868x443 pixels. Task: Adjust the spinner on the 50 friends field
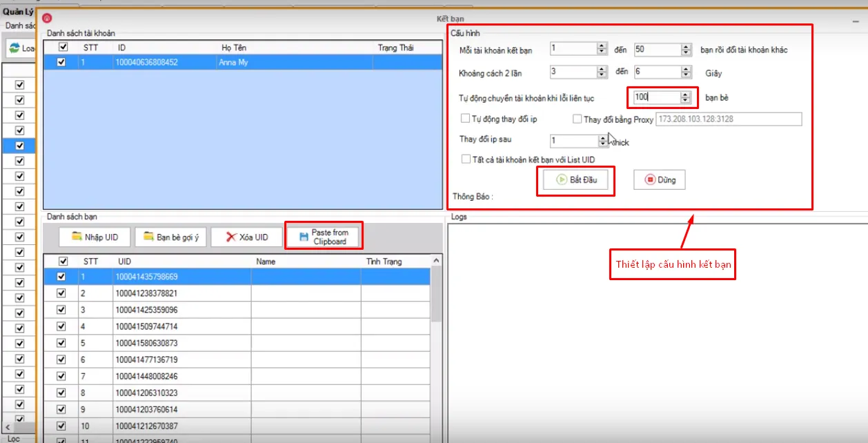[x=686, y=50]
